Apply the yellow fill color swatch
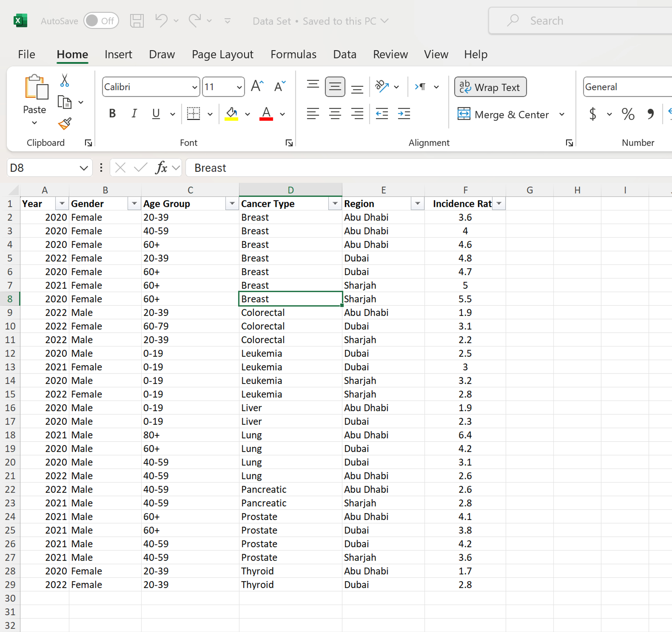This screenshot has height=632, width=672. click(232, 114)
